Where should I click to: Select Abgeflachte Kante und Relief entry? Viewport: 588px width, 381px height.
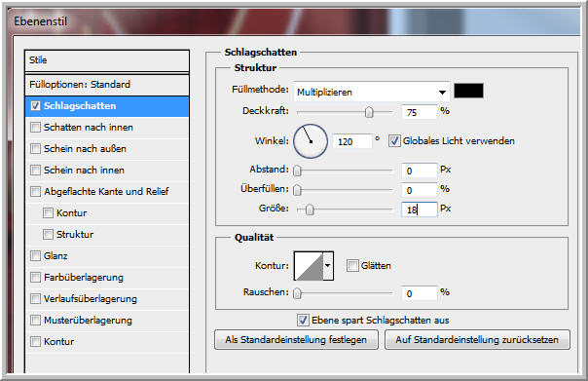click(107, 191)
